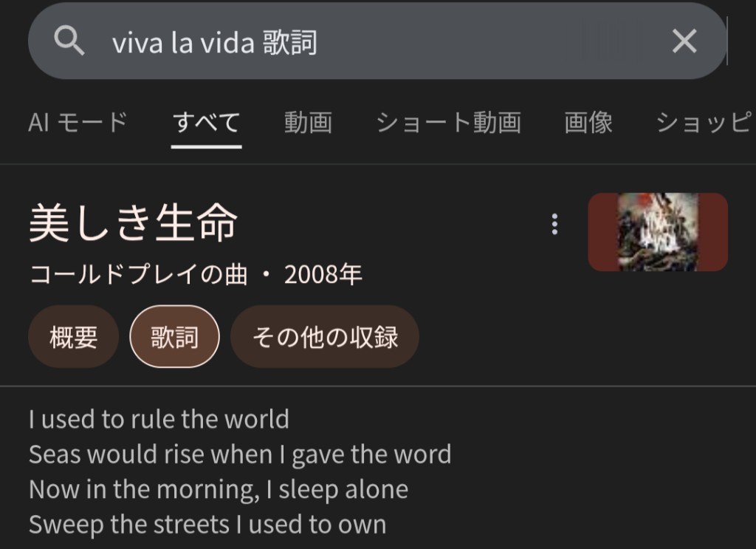Click the lyric line 'I used to rule the world'
756x549 pixels.
[x=159, y=420]
